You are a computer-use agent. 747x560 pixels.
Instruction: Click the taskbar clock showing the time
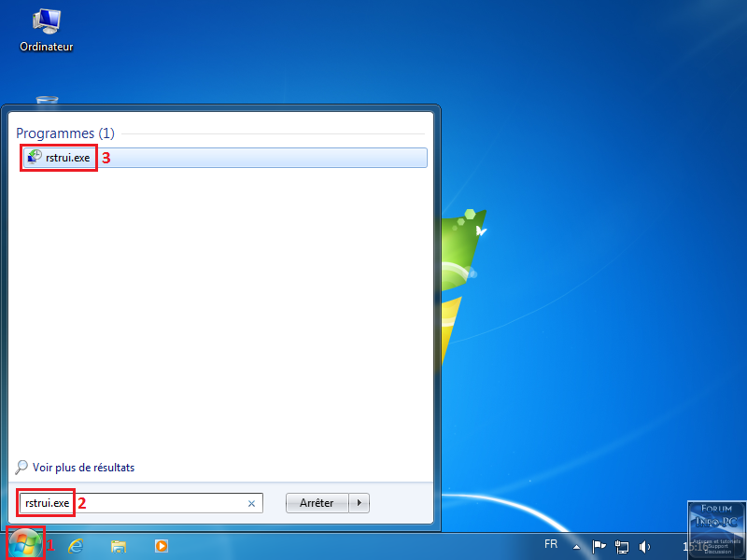(x=693, y=546)
